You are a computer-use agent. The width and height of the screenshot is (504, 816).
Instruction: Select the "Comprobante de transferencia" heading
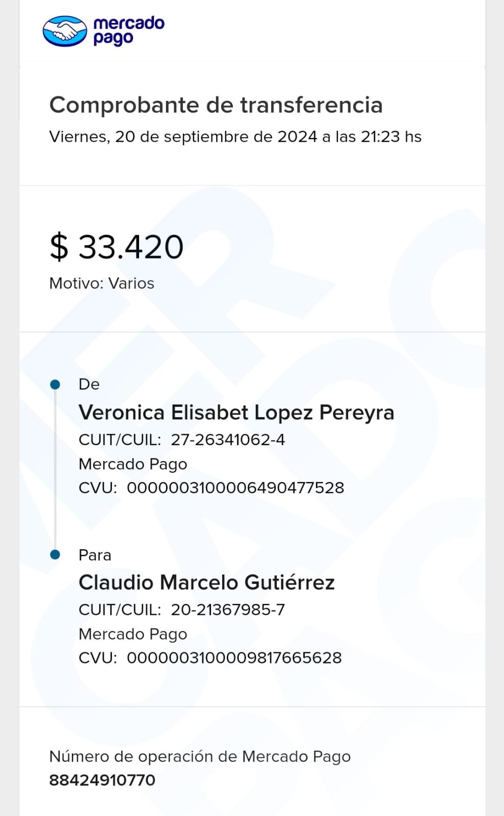coord(216,105)
